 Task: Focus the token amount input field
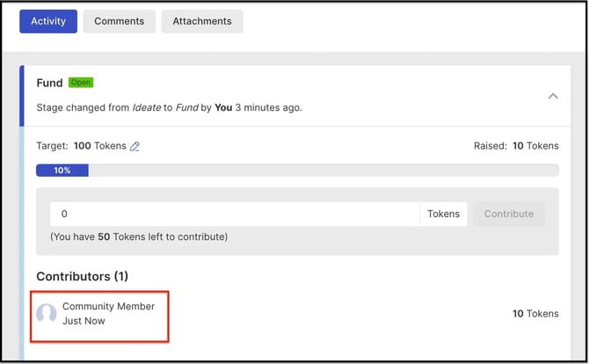pyautogui.click(x=235, y=215)
